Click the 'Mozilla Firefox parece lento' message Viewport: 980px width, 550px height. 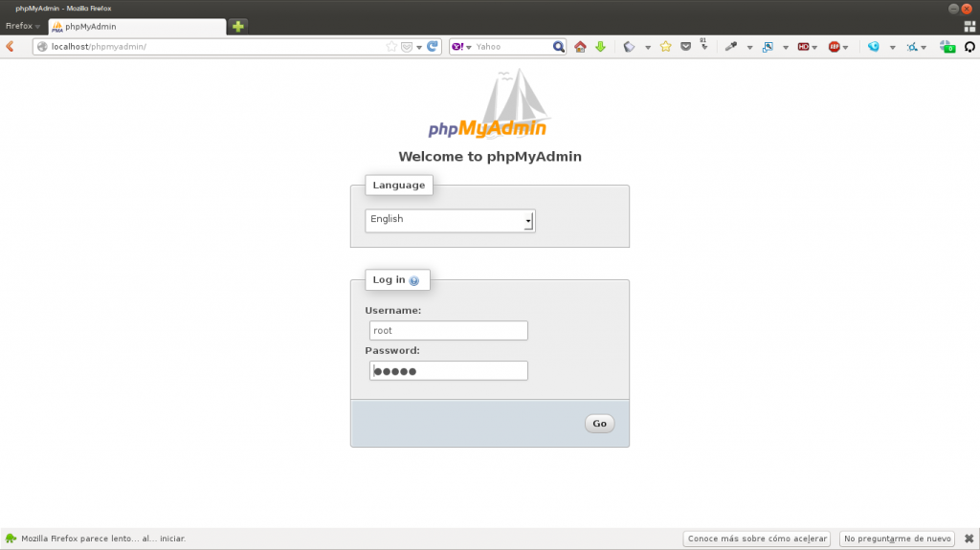(103, 539)
